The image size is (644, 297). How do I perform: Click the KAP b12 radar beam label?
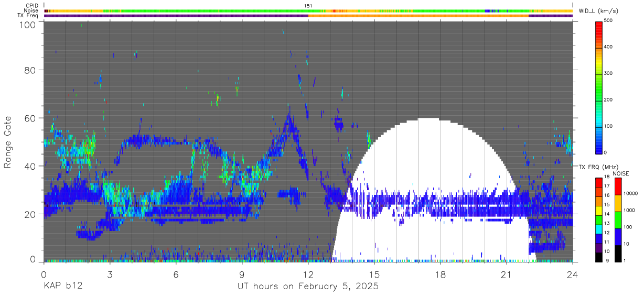[63, 287]
